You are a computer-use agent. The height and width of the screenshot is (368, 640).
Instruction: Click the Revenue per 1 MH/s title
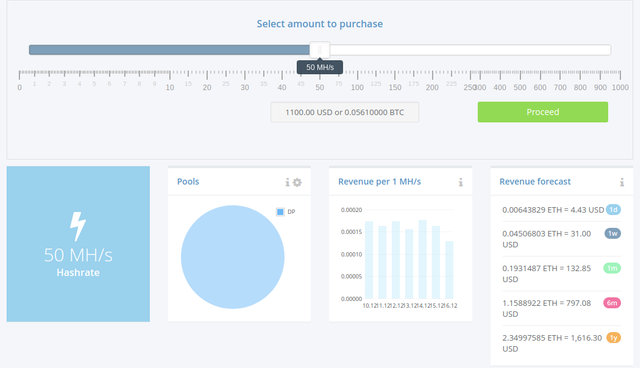tap(380, 182)
